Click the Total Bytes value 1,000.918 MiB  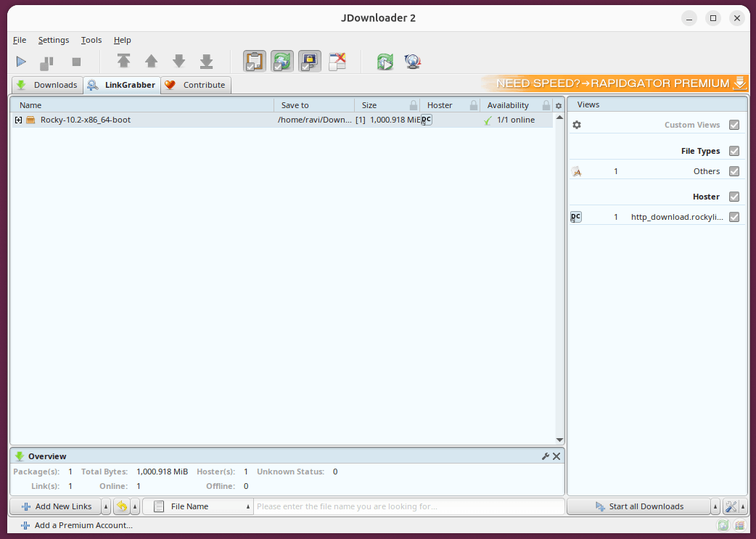point(162,472)
